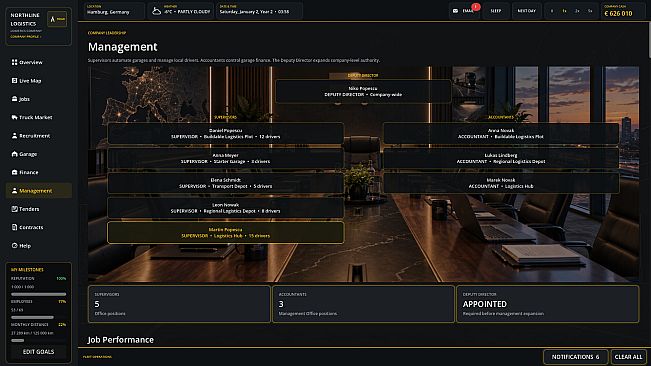The width and height of the screenshot is (651, 366).
Task: Open the Garage section
Action: pyautogui.click(x=39, y=154)
